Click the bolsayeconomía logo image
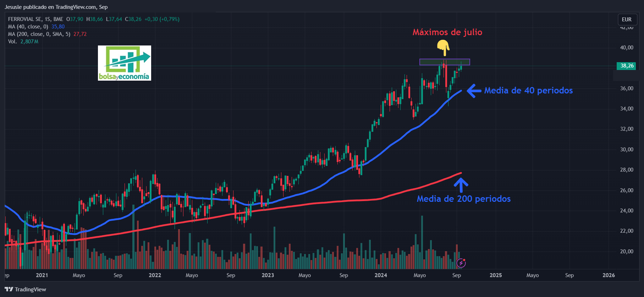 coord(125,63)
